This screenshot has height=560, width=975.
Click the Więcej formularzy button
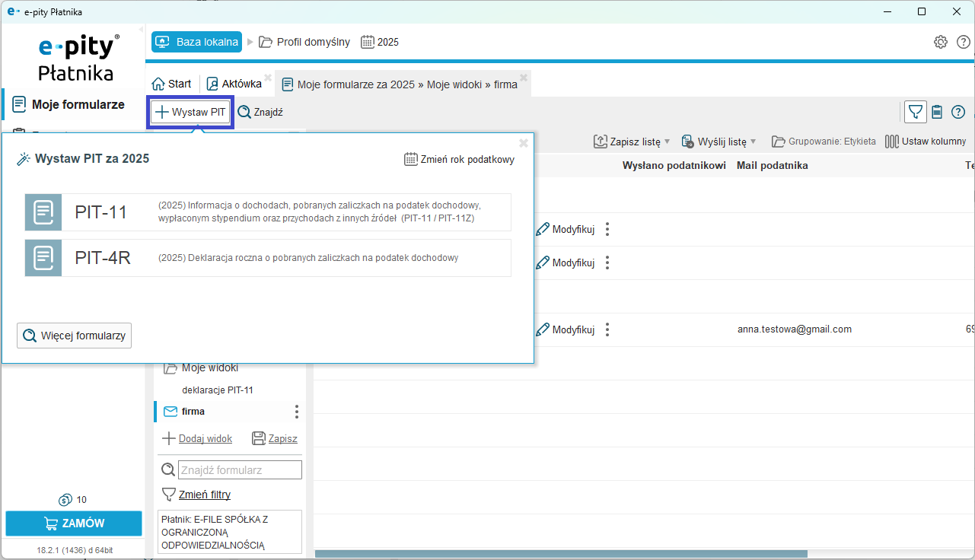74,336
